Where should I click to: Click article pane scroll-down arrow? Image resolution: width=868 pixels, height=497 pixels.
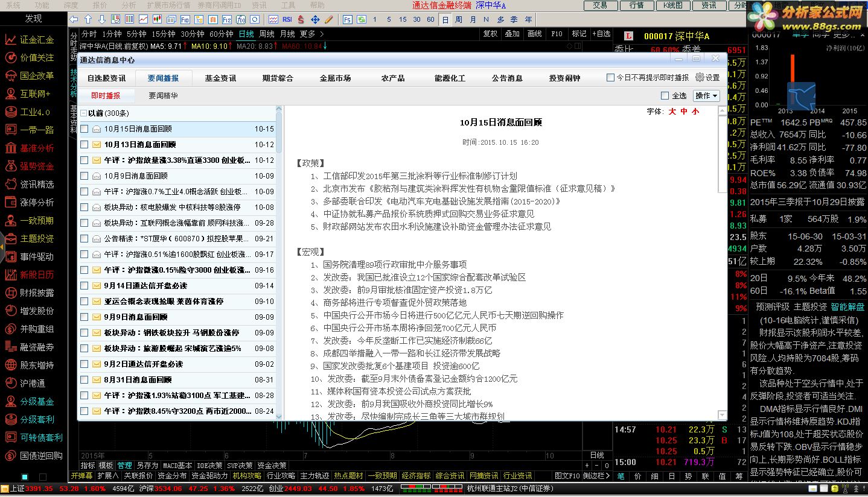[x=722, y=416]
